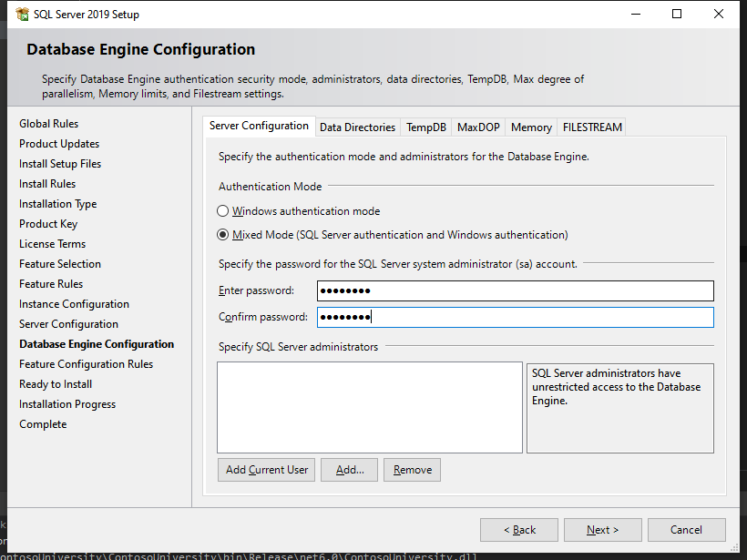Switch to the MaxDOP tab
747x560 pixels.
point(478,127)
